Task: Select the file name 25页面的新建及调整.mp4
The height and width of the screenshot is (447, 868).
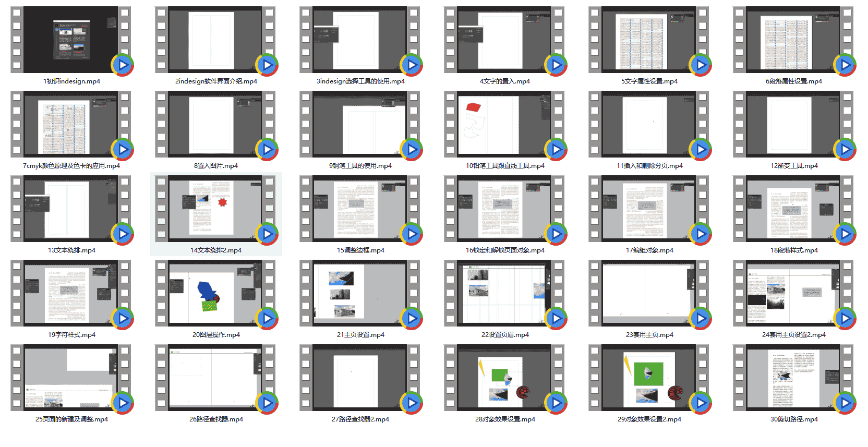Action: pos(71,419)
